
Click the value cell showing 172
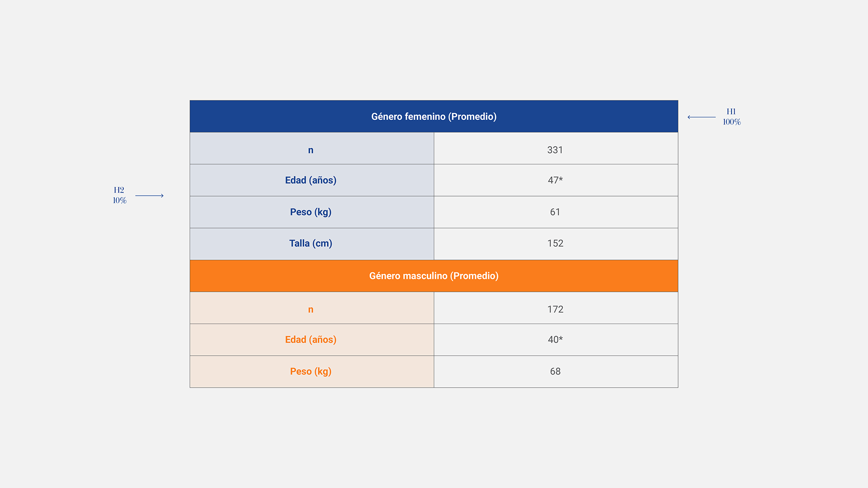coord(555,309)
